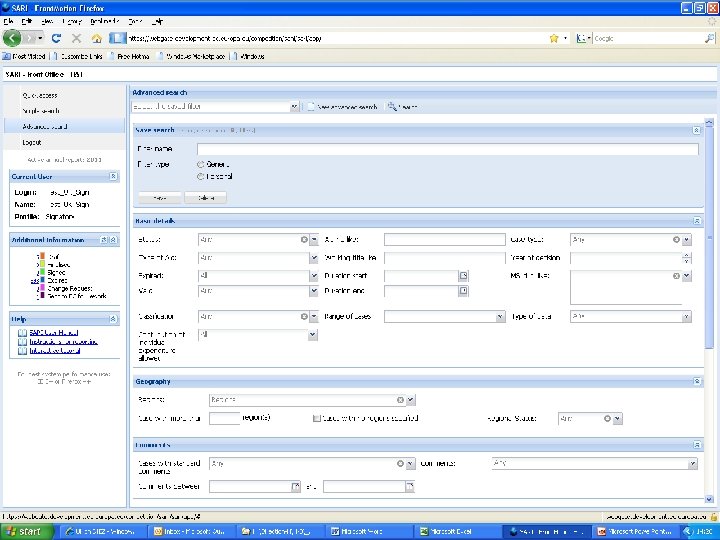Click the New advanced search page icon
The width and height of the screenshot is (720, 540).
tap(311, 107)
